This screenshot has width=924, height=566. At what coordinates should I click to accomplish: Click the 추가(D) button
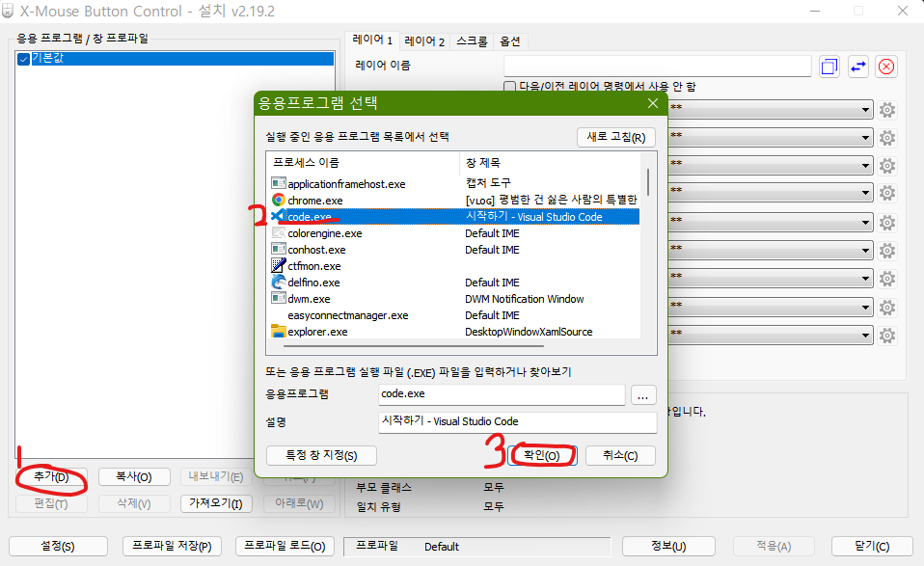coord(51,476)
